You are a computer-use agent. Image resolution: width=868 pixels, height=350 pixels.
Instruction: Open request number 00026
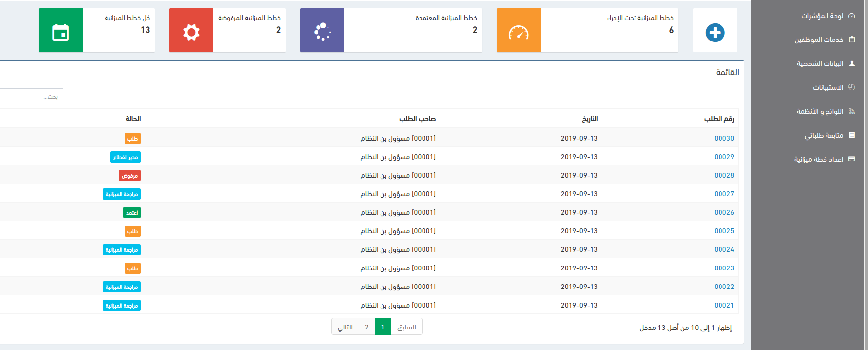[724, 212]
